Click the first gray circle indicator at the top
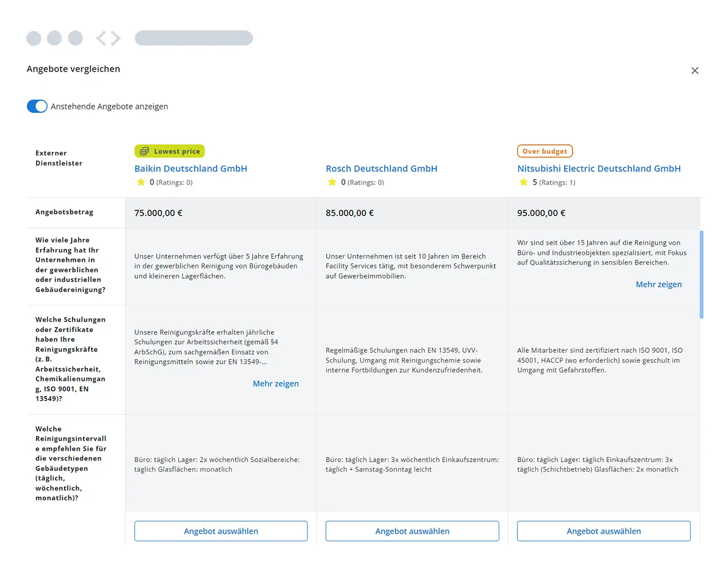This screenshot has width=728, height=580. (33, 38)
